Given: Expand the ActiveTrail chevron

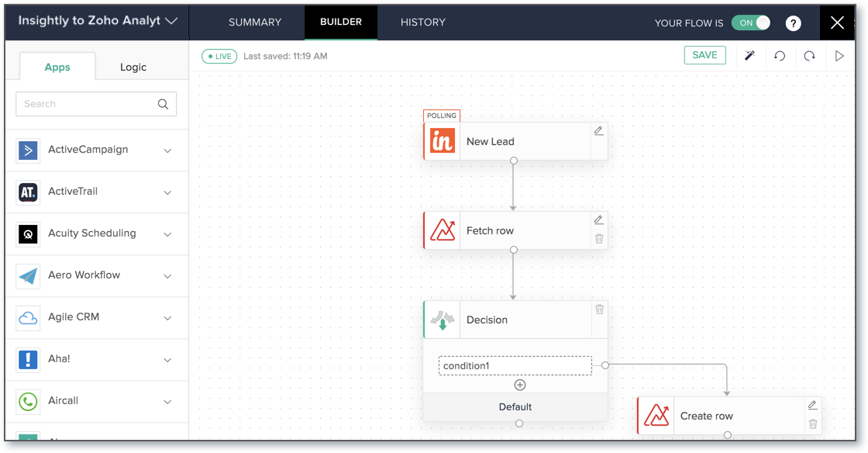Looking at the screenshot, I should (x=167, y=192).
